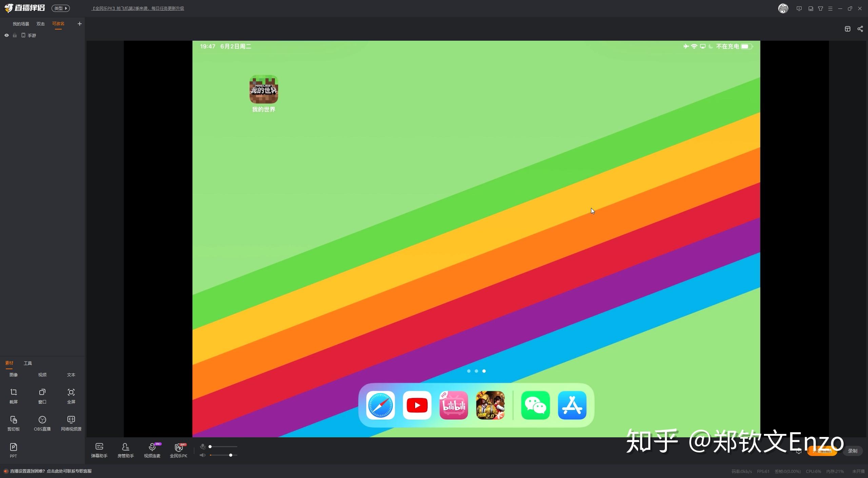
Task: Add a new scene with plus icon
Action: (80, 24)
